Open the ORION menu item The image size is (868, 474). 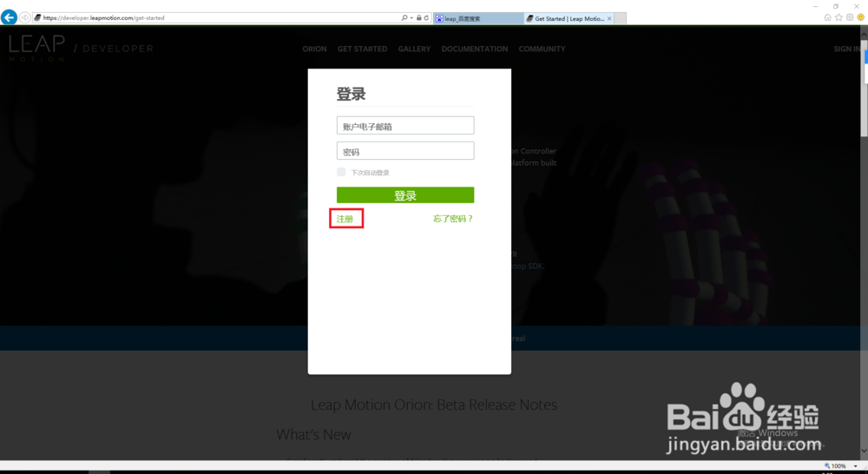pyautogui.click(x=314, y=49)
